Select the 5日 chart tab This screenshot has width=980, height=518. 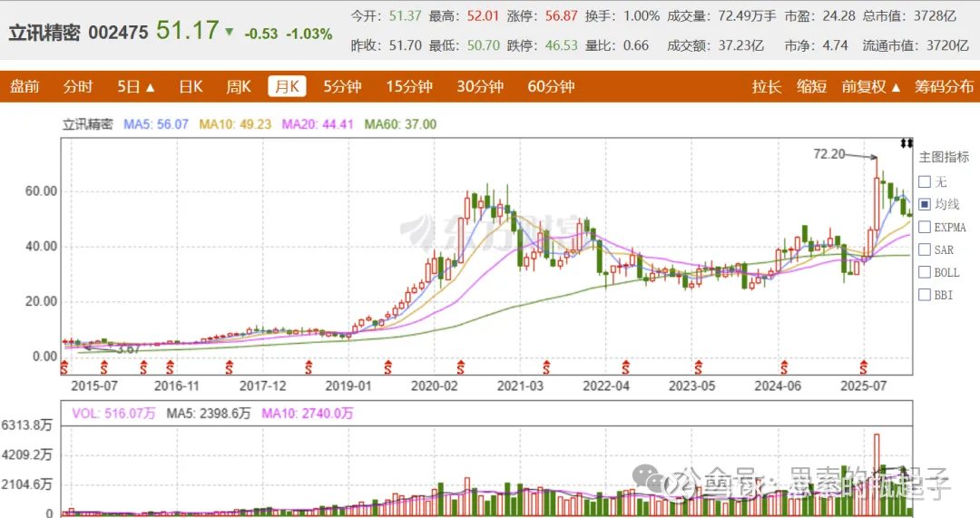128,87
